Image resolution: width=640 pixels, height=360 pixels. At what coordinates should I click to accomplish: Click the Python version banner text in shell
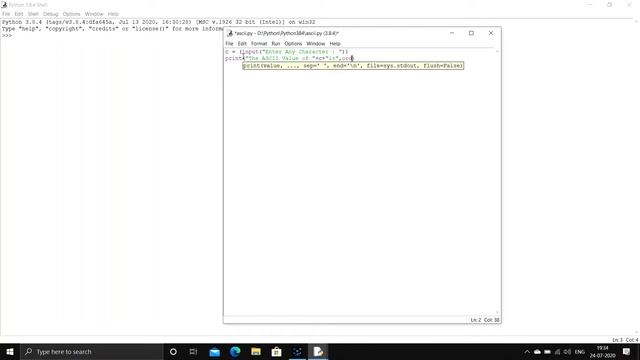click(158, 22)
